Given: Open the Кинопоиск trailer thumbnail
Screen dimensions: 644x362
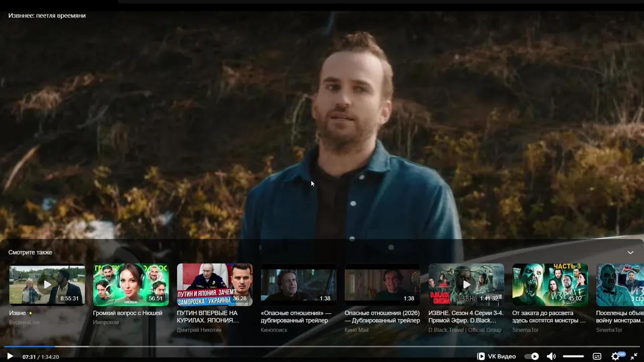Looking at the screenshot, I should (x=299, y=285).
